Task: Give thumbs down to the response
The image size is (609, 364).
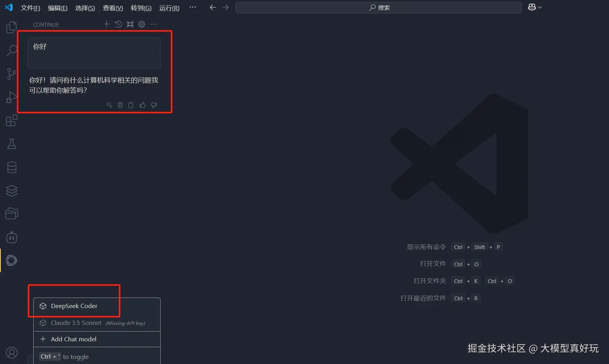Action: pos(154,105)
